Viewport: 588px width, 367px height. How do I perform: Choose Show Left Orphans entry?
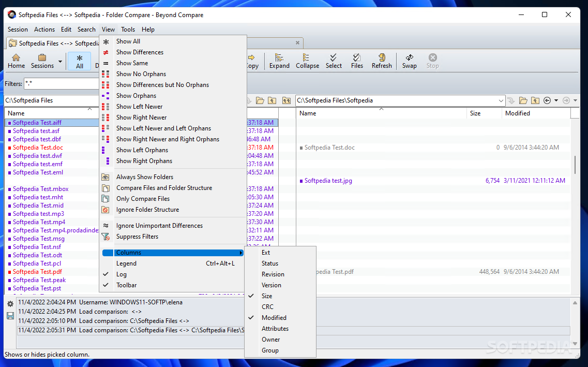point(173,150)
